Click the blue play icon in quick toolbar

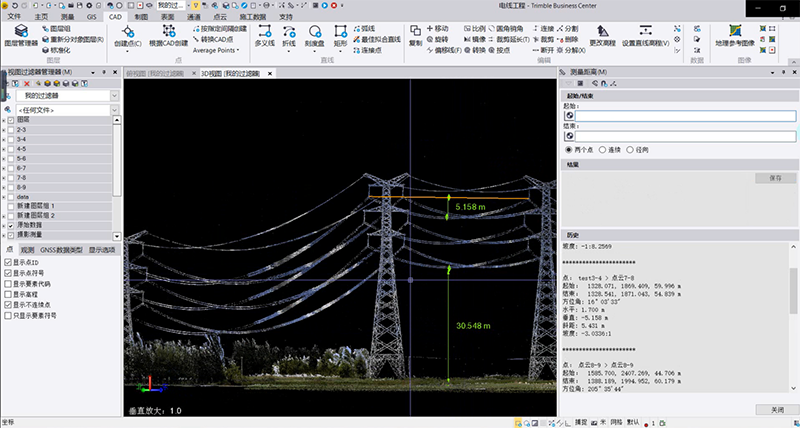324,6
